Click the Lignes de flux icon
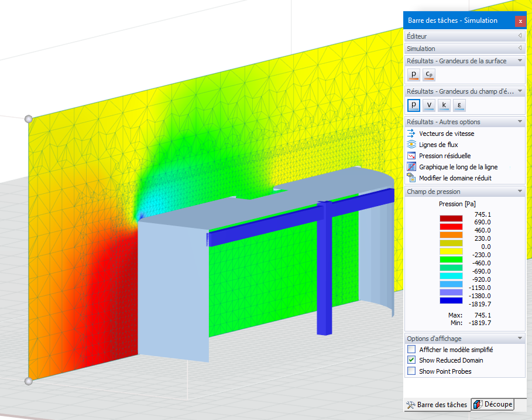The height and width of the screenshot is (420, 532). [411, 144]
